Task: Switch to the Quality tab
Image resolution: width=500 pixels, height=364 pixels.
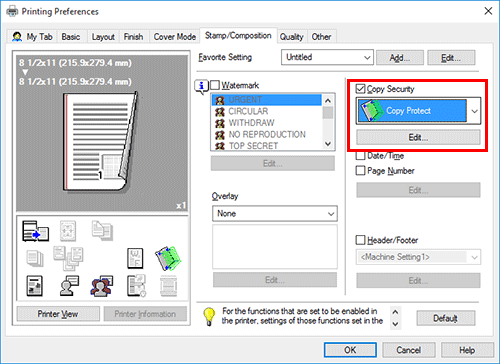Action: point(291,37)
